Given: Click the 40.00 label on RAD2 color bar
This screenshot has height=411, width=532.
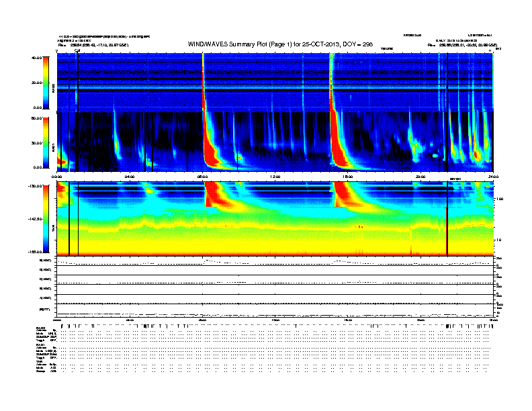Looking at the screenshot, I should pos(36,58).
